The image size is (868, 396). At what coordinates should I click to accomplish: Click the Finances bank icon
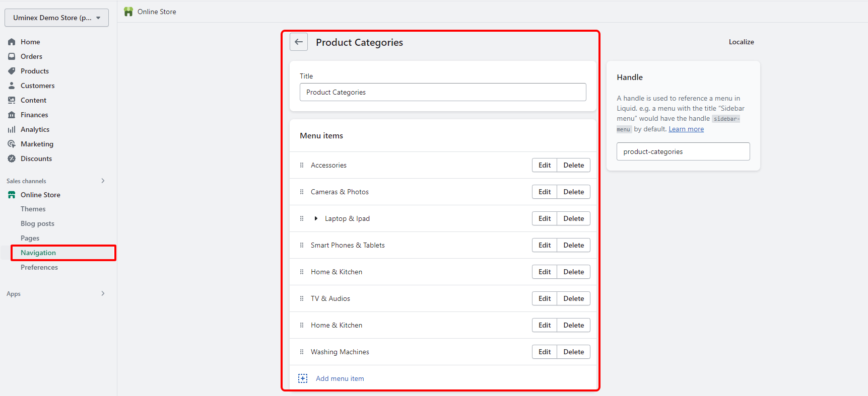pyautogui.click(x=12, y=115)
